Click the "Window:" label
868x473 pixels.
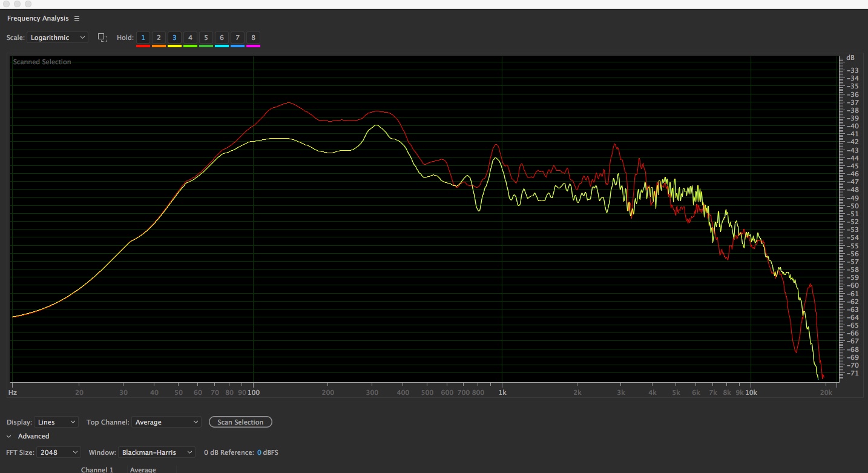click(x=102, y=452)
